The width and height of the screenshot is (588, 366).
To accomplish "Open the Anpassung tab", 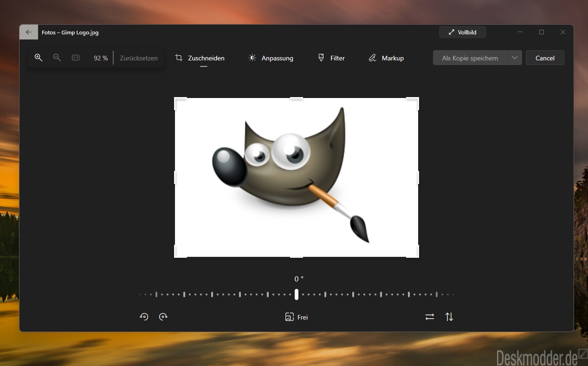I will pyautogui.click(x=271, y=58).
